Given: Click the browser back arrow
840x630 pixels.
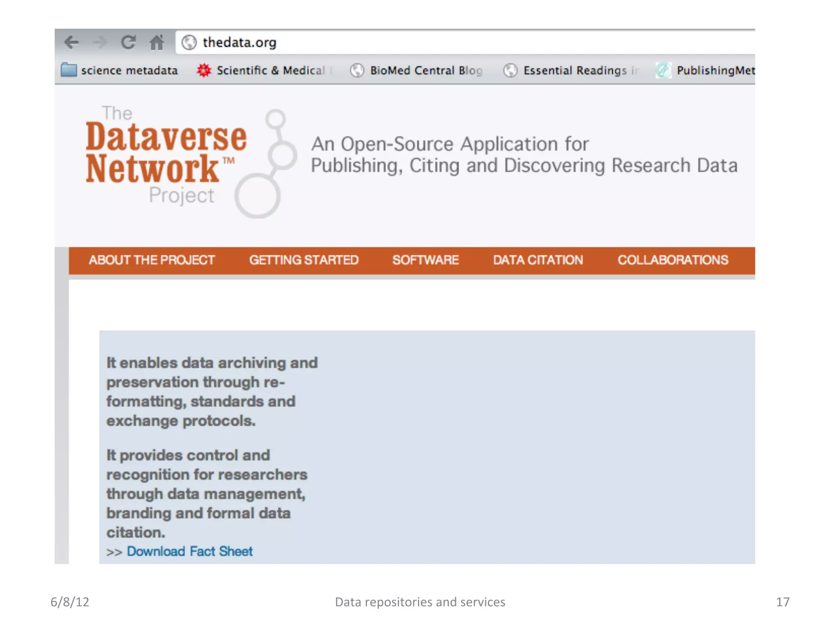Looking at the screenshot, I should click(x=72, y=42).
